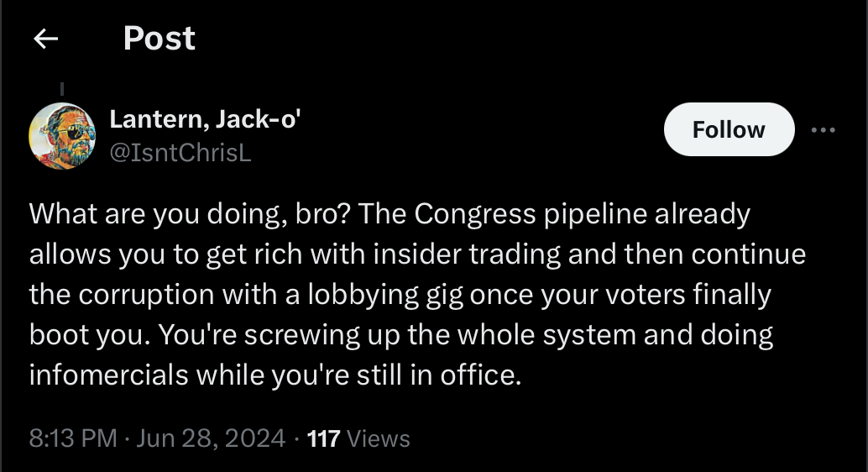Click the Post header title

159,39
